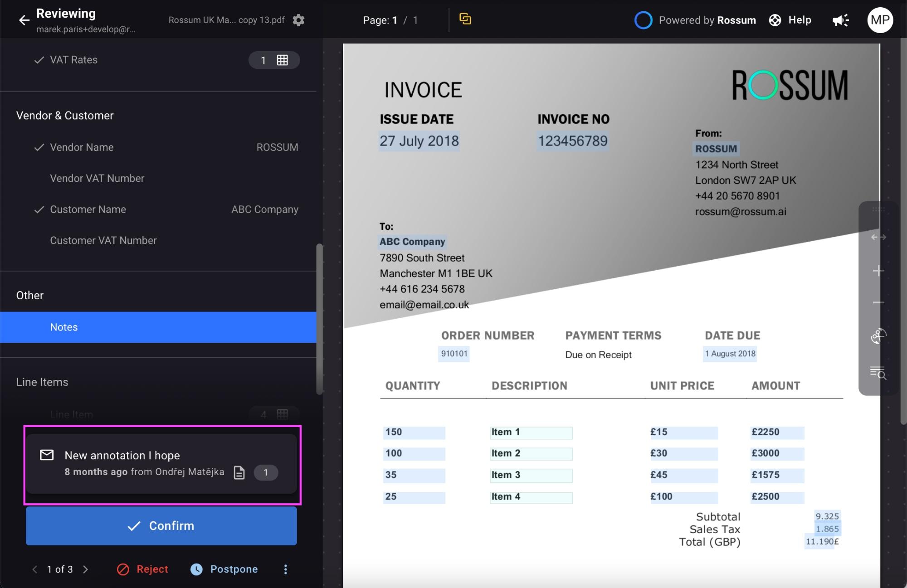
Task: Open VAT Rates table grid icon
Action: (282, 60)
